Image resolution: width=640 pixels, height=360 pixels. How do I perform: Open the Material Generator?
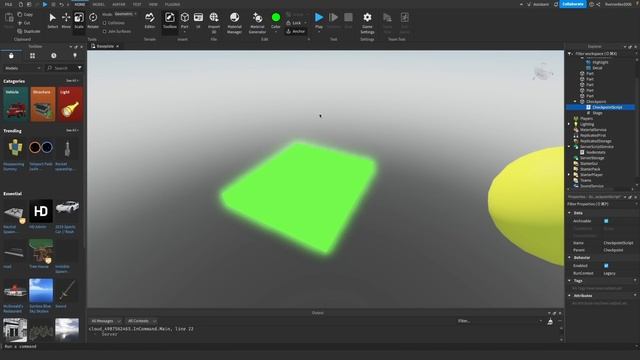(x=257, y=22)
